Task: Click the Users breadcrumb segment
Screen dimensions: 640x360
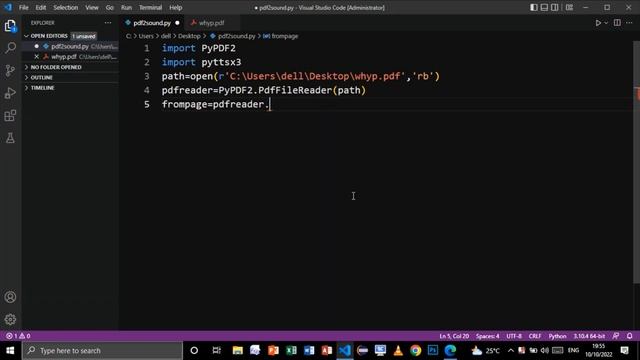Action: (146, 36)
